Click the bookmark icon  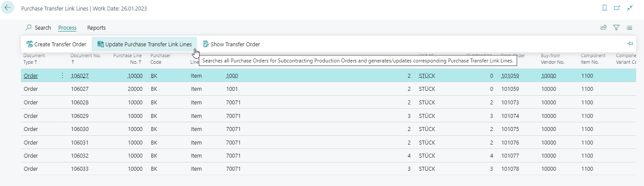(x=604, y=8)
